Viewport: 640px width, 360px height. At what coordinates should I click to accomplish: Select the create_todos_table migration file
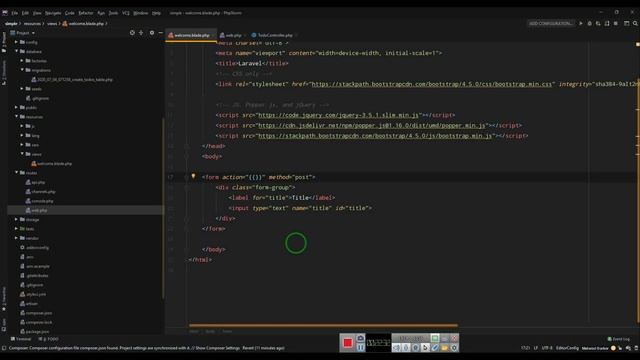pos(72,80)
